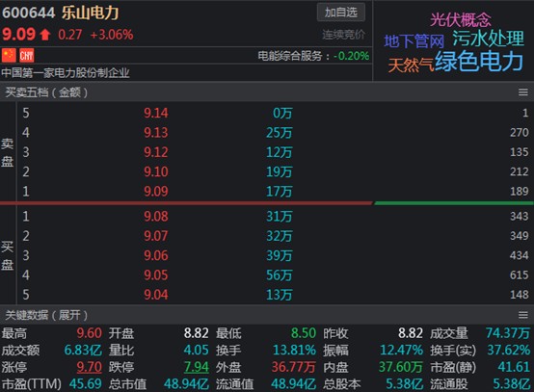Select buy level 2 price 9.07

156,236
